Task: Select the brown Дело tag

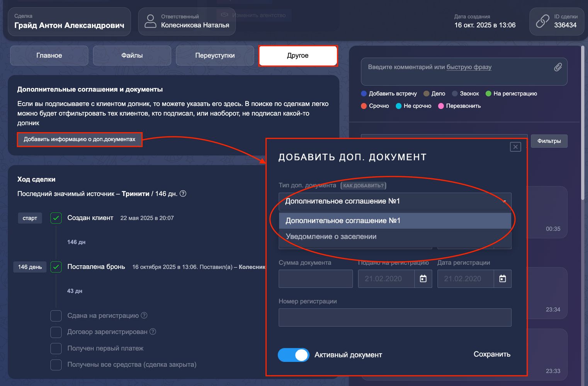Action: (x=434, y=93)
